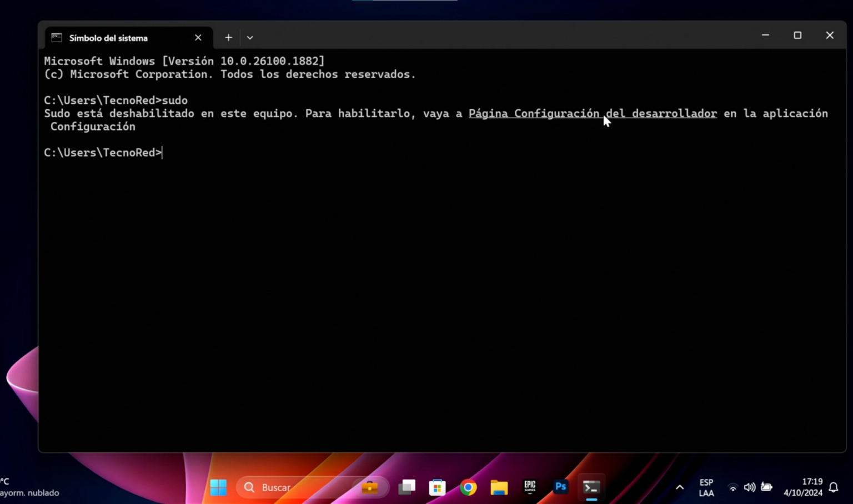Open the new tab dropdown chevron
Screen dimensions: 853x504
coord(249,37)
